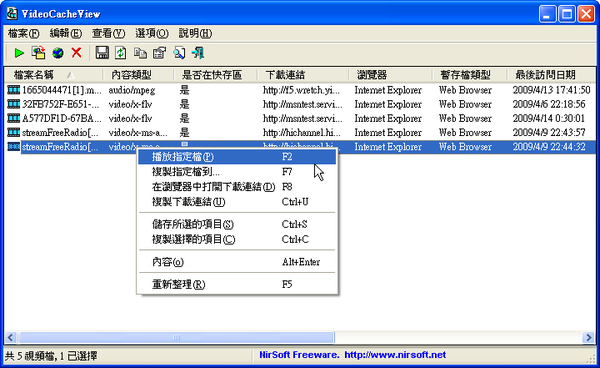
Task: Open the 檔案(F) menu
Action: pyautogui.click(x=23, y=34)
